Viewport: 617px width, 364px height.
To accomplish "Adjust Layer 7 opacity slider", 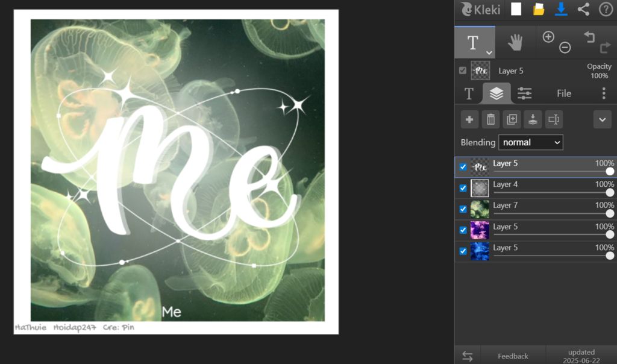I will click(x=553, y=214).
